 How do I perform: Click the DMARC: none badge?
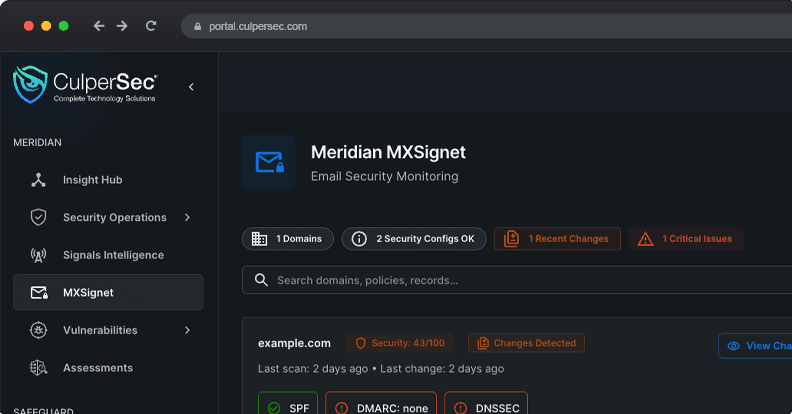click(381, 403)
